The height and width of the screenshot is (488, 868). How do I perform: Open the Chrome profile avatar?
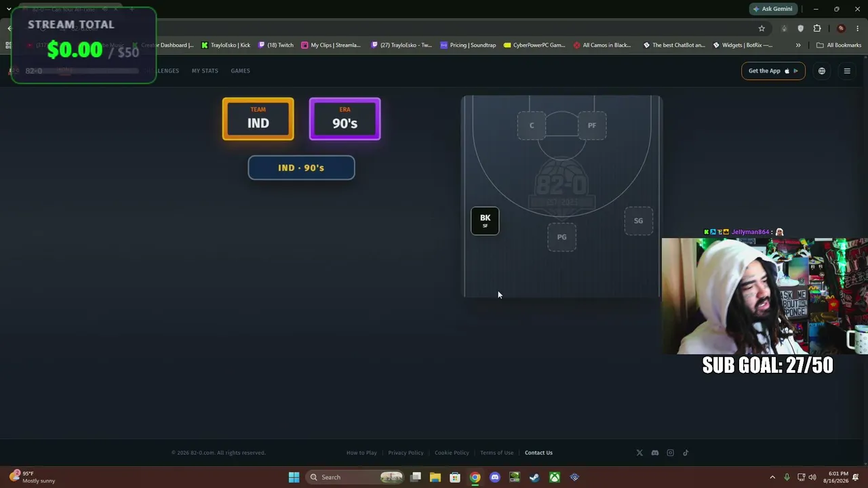point(841,28)
